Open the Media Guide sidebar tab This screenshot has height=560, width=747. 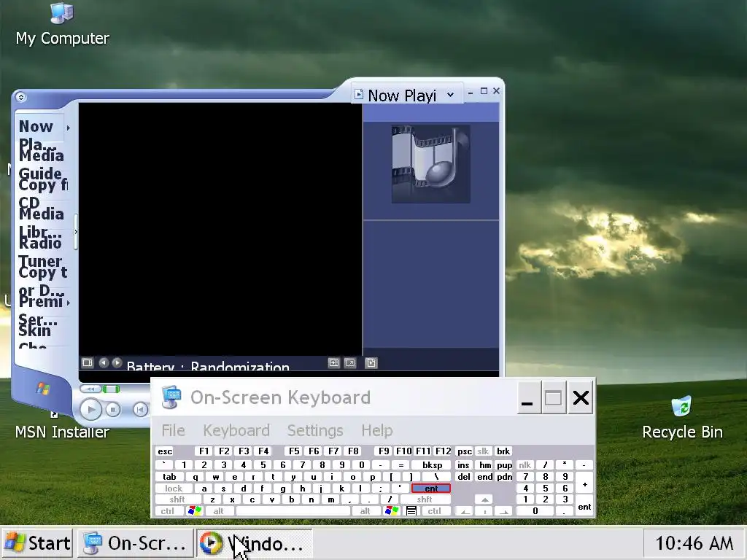pyautogui.click(x=41, y=164)
